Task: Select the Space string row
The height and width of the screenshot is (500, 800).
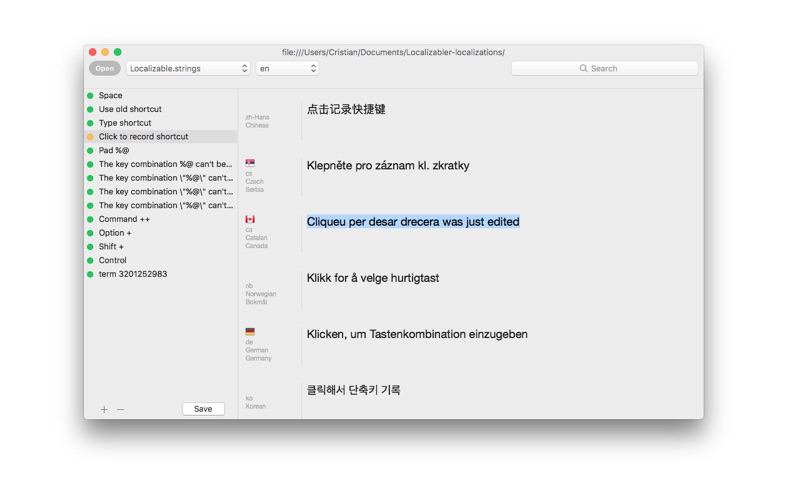Action: point(161,95)
